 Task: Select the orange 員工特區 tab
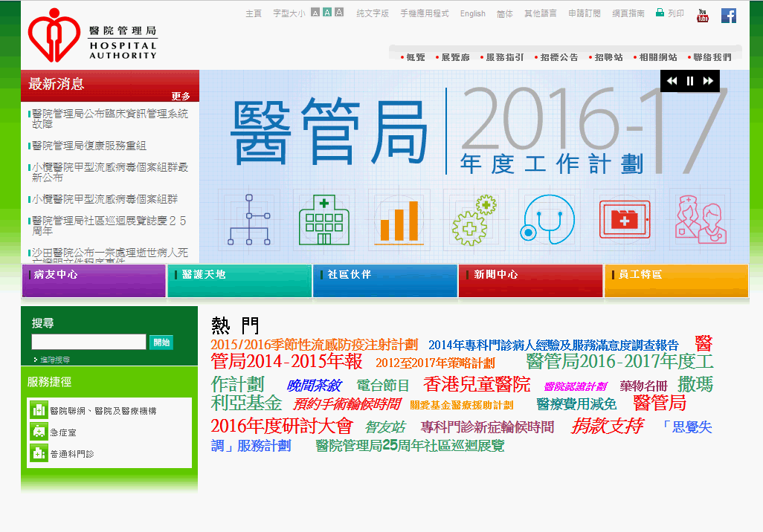click(677, 280)
